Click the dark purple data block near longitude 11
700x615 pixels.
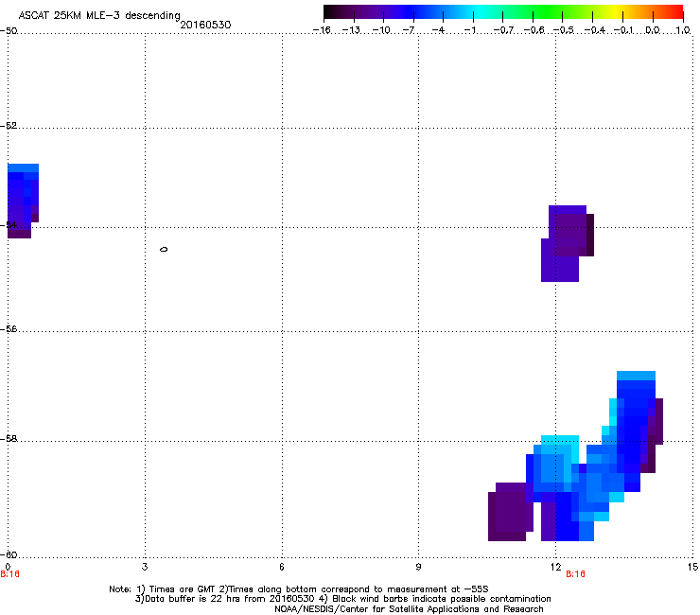pos(511,512)
